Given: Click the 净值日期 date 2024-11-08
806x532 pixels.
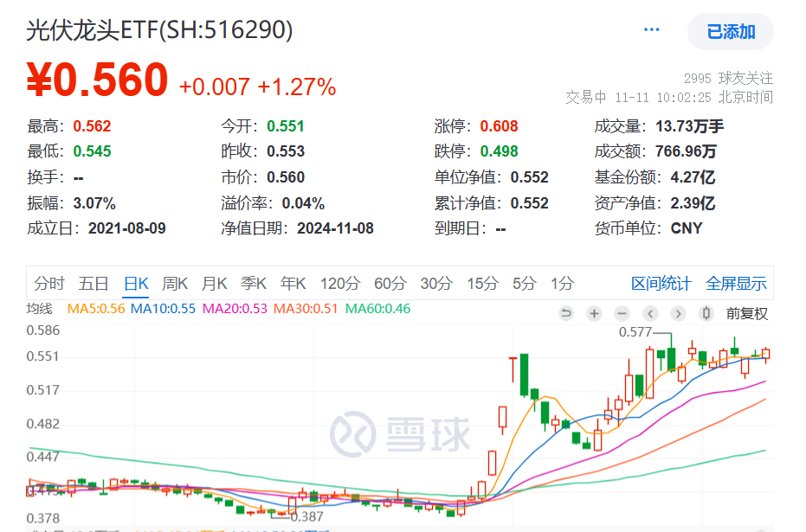Looking at the screenshot, I should pyautogui.click(x=335, y=228).
